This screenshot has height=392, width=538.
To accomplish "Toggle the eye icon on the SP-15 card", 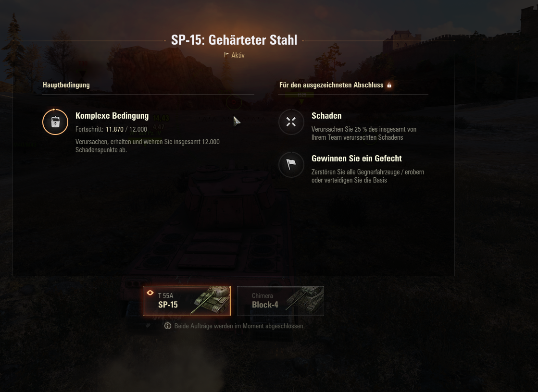I will click(150, 293).
